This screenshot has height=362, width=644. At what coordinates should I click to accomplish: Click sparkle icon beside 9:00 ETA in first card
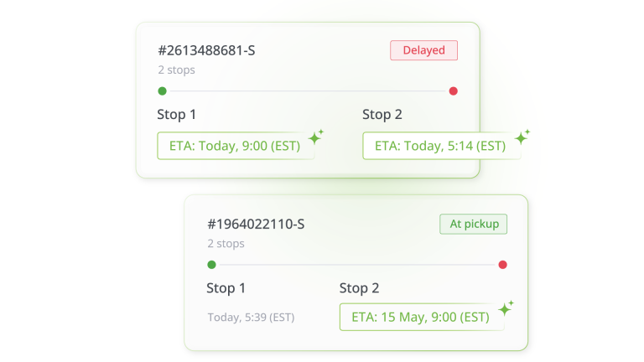point(316,137)
